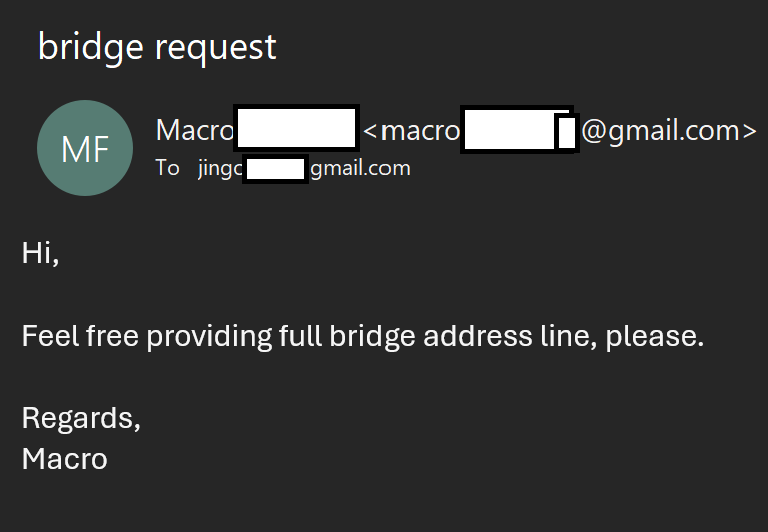The width and height of the screenshot is (768, 532).
Task: Click the redacted box in the recipient address
Action: tap(275, 169)
